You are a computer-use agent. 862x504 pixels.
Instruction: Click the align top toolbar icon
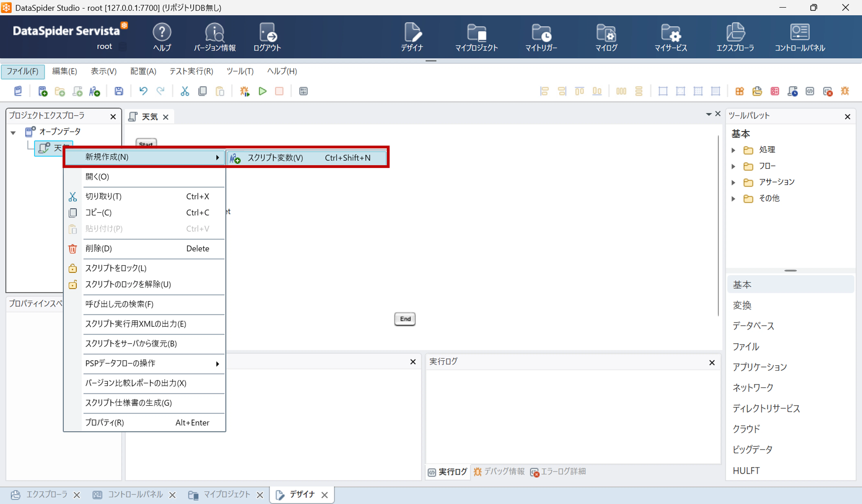(x=579, y=91)
